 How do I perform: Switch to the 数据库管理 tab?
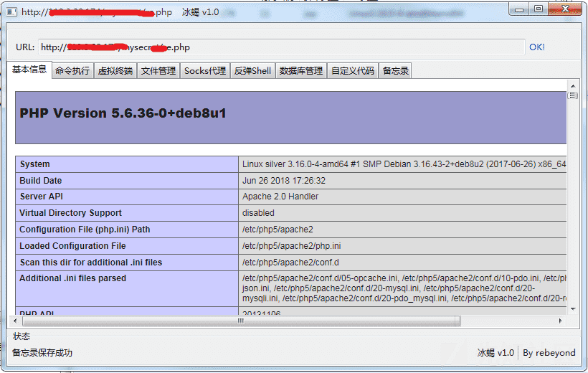tap(301, 70)
